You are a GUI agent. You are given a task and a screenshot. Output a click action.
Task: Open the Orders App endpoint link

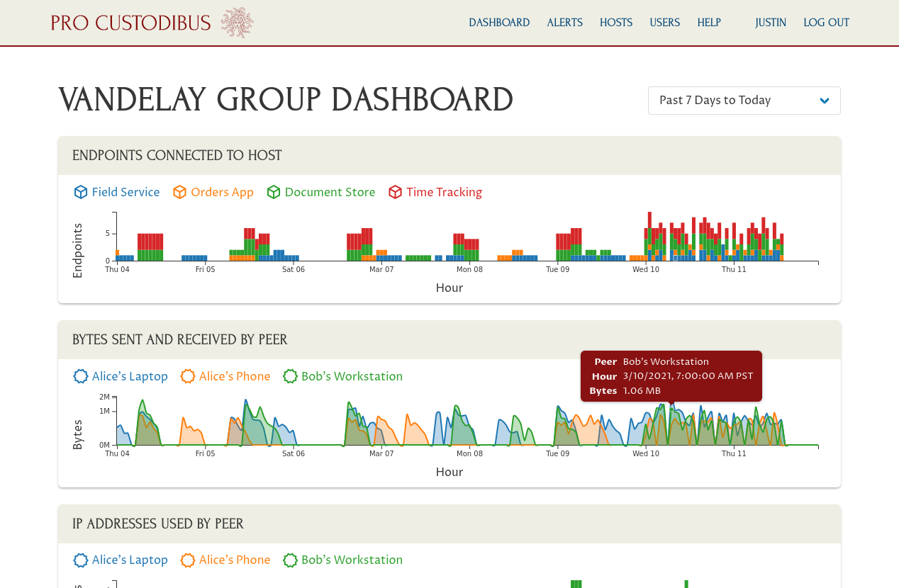[222, 192]
